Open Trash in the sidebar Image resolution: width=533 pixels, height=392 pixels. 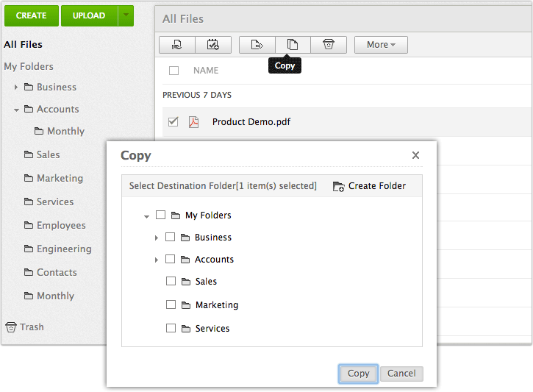(x=24, y=327)
